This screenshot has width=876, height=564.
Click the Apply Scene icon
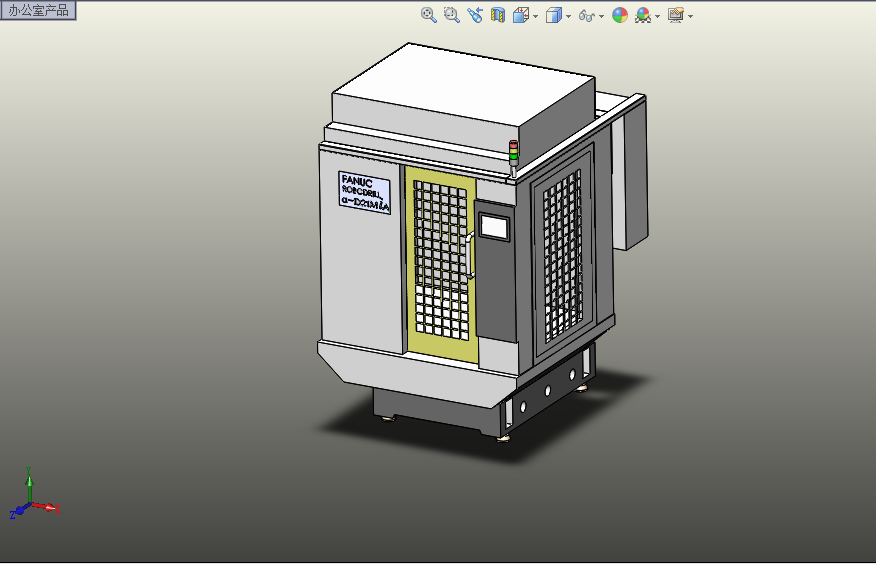pos(643,15)
